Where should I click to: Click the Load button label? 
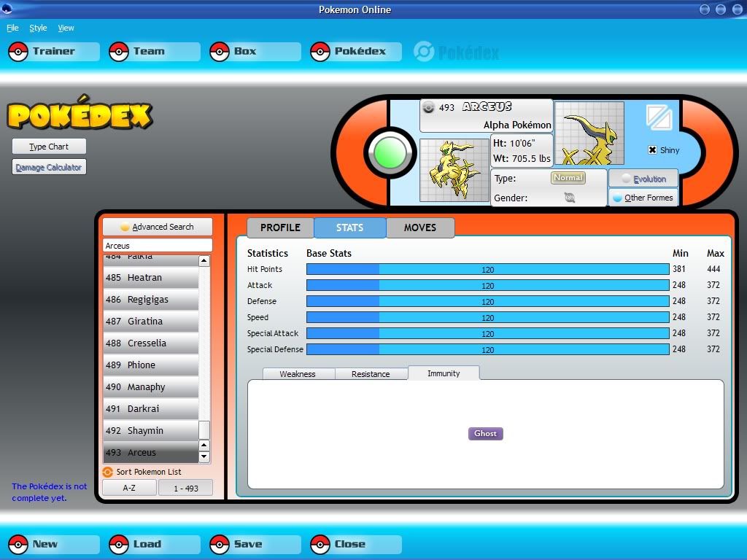(x=147, y=544)
